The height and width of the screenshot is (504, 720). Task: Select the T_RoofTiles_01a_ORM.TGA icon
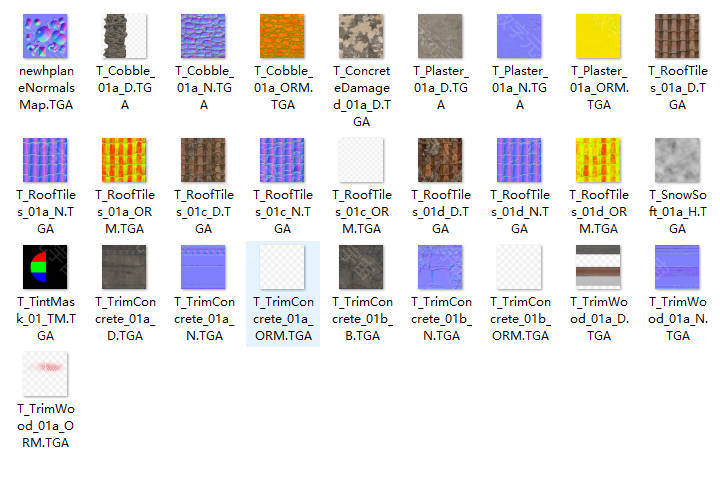point(124,160)
